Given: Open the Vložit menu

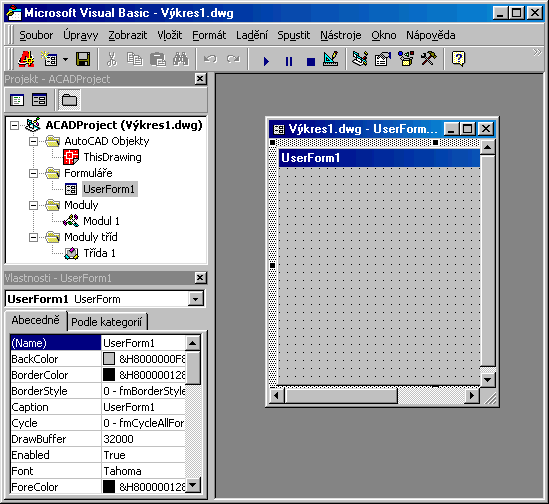Looking at the screenshot, I should [169, 35].
